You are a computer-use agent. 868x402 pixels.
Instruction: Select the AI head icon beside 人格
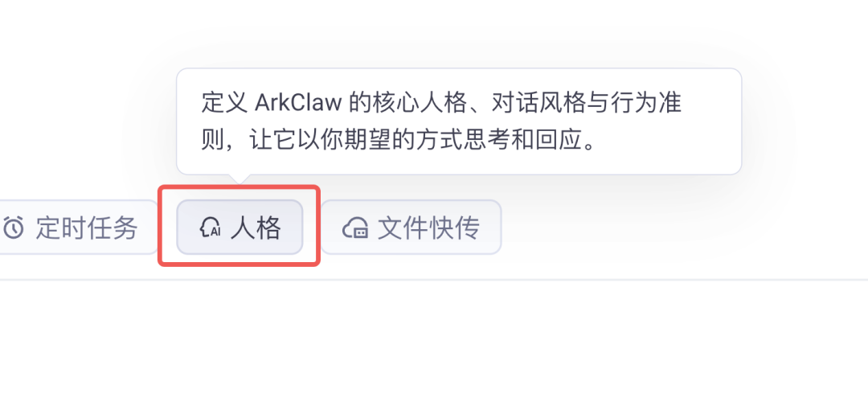[210, 228]
